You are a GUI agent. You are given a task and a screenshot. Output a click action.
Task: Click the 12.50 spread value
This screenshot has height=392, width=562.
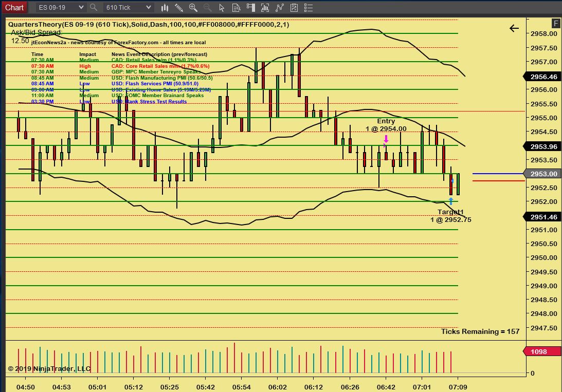[20, 41]
